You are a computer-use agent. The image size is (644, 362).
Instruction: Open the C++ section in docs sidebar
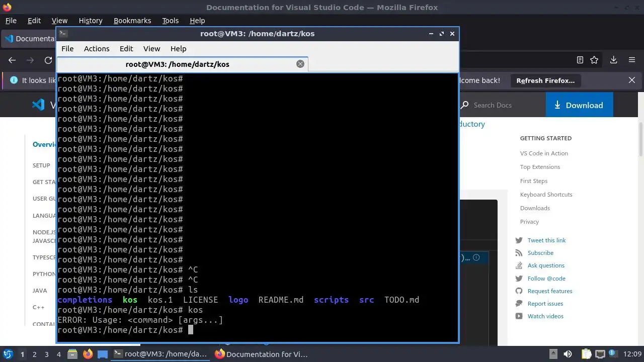pos(38,307)
